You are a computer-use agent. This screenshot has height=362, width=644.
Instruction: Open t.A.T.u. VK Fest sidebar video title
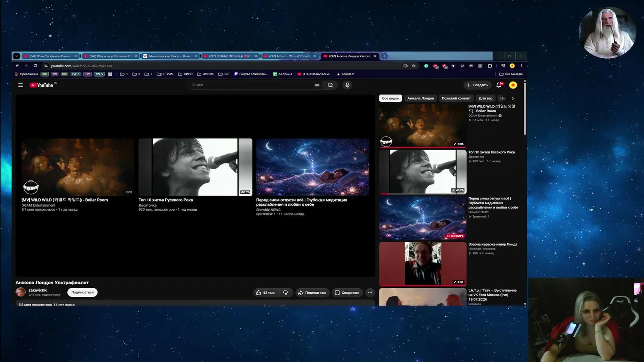(493, 295)
